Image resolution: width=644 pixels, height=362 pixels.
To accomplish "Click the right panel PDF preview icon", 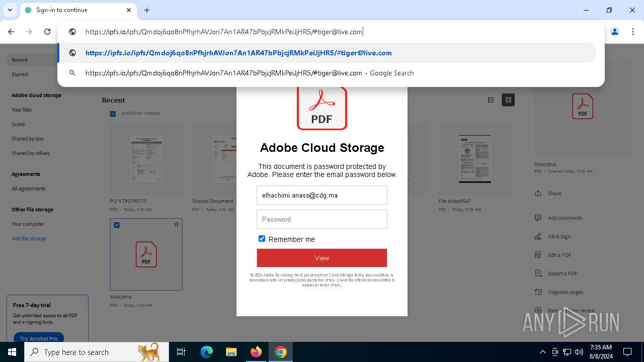I will point(583,107).
